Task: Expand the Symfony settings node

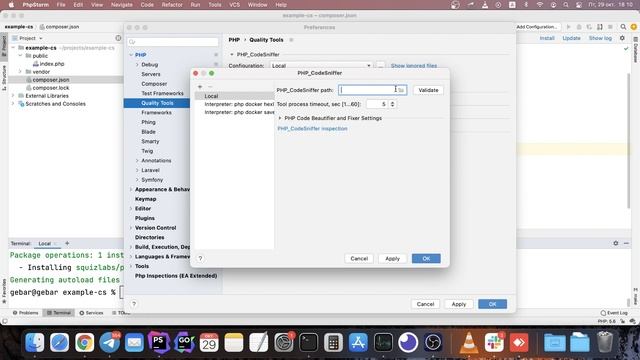Action: point(137,180)
